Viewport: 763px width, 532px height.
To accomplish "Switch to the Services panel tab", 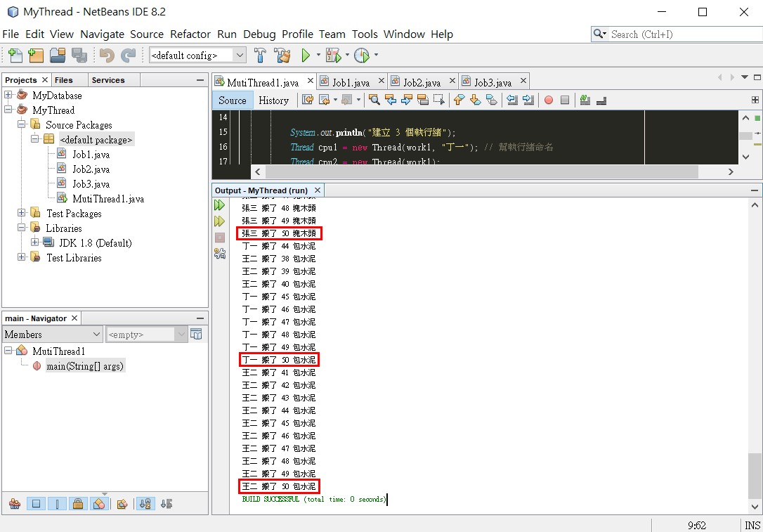I will 108,80.
